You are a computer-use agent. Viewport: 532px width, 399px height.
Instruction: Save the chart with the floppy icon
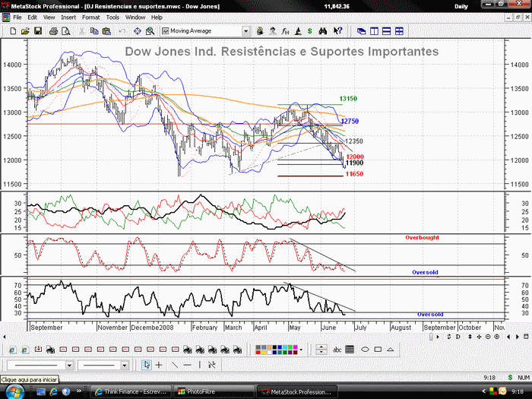pyautogui.click(x=38, y=31)
